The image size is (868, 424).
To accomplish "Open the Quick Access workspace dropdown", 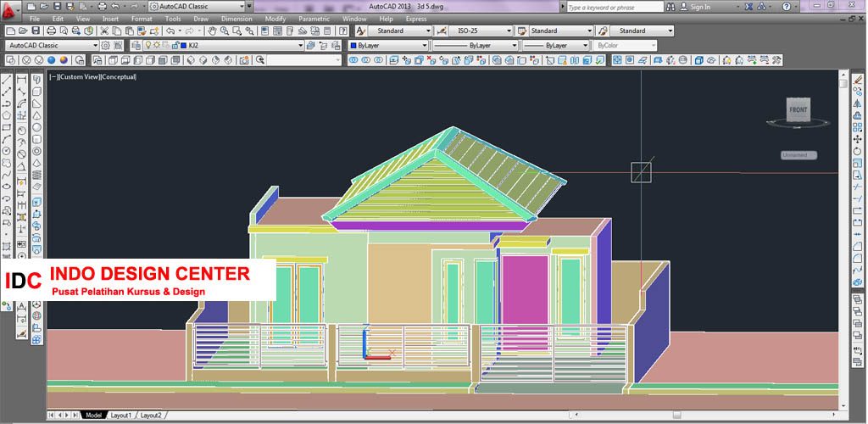I will (x=197, y=7).
